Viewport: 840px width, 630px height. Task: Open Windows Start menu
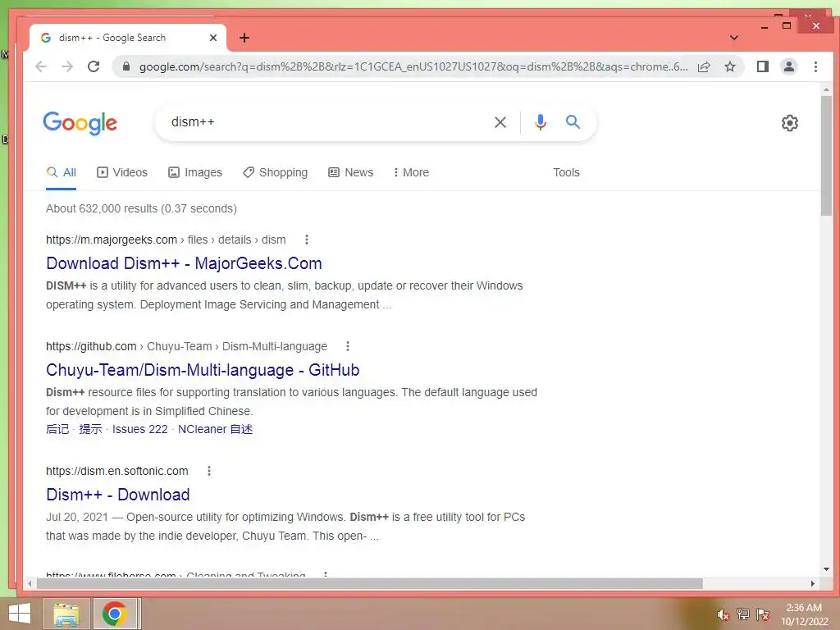point(20,614)
